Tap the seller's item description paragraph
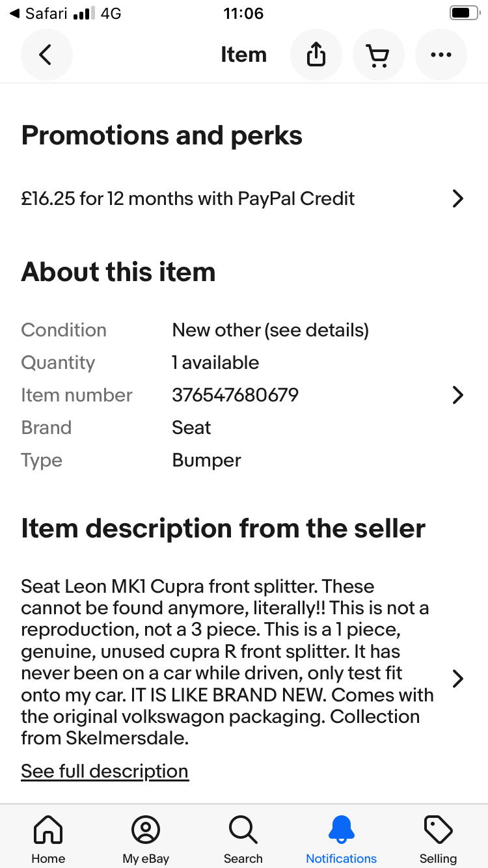This screenshot has height=868, width=488. click(x=227, y=662)
